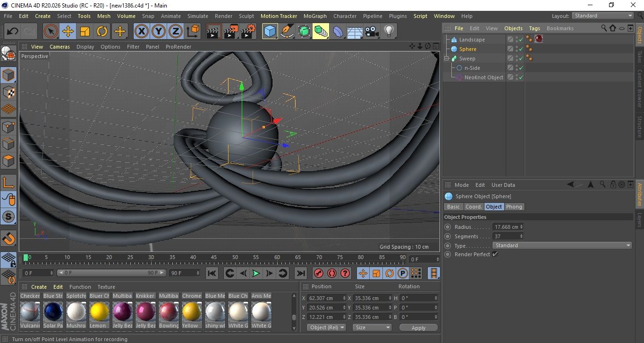644x343 pixels.
Task: Switch to Polygons mode
Action: (x=8, y=161)
